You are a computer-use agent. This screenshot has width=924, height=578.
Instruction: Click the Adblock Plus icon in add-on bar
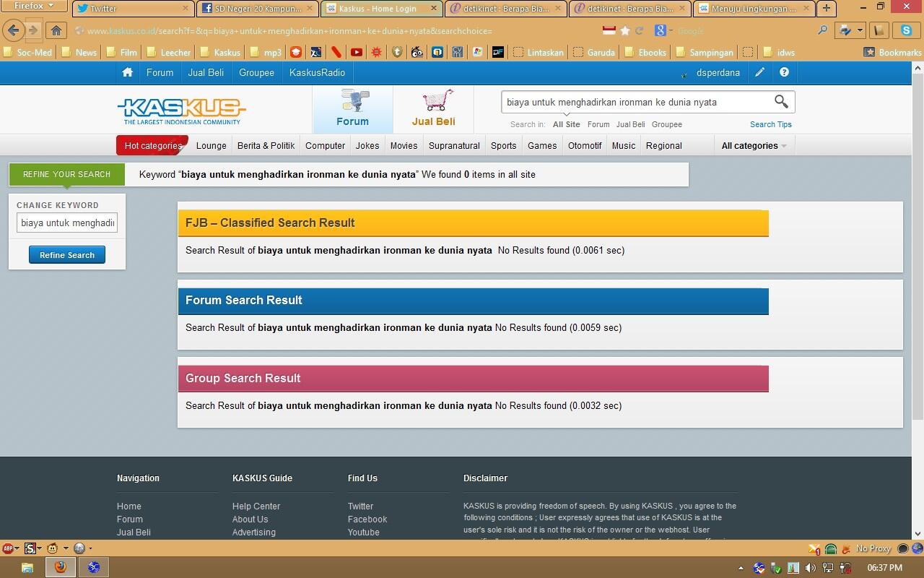click(x=7, y=548)
